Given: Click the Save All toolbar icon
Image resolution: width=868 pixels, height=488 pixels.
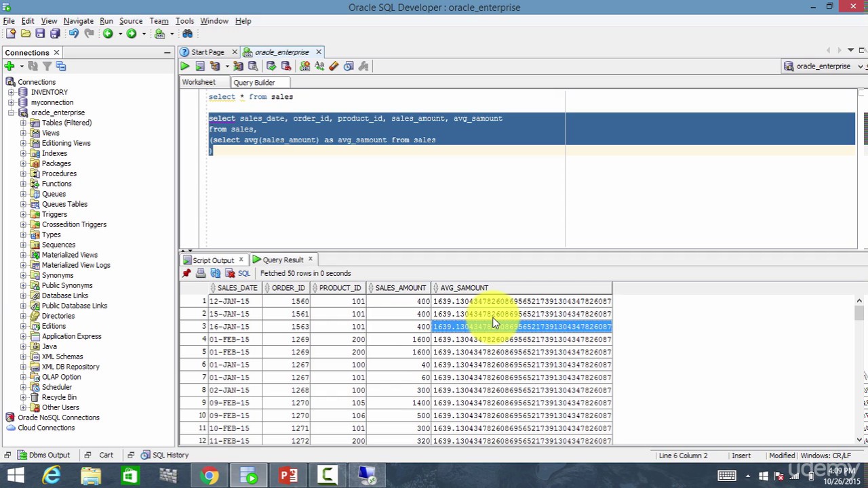Looking at the screenshot, I should coord(55,33).
